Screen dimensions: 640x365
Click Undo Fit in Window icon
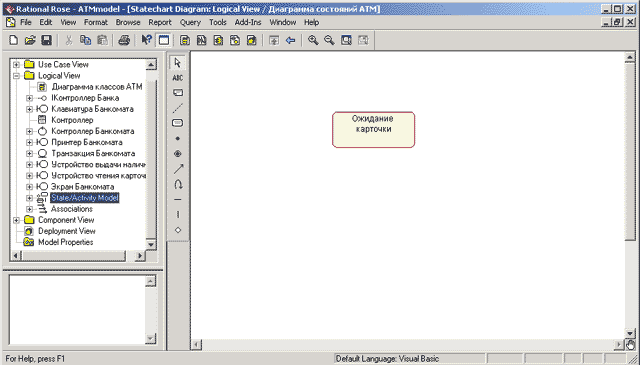(363, 40)
